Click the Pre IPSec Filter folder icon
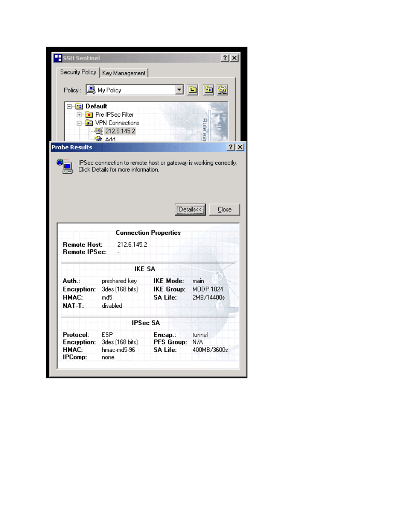The height and width of the screenshot is (525, 420). point(88,115)
